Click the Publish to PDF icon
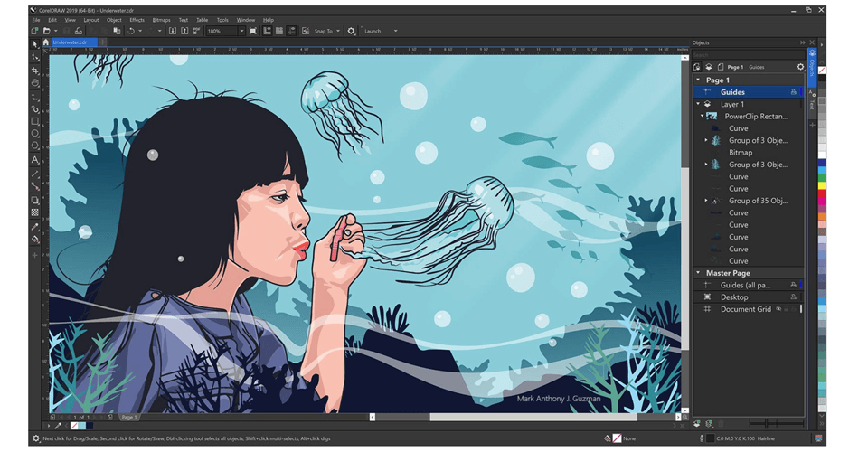Image resolution: width=868 pixels, height=452 pixels. [x=196, y=31]
